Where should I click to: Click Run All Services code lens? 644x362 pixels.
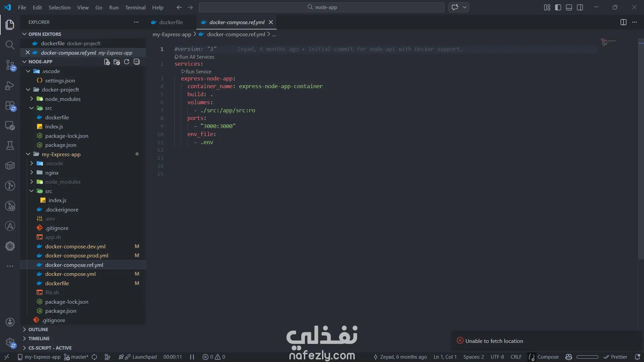click(x=196, y=57)
